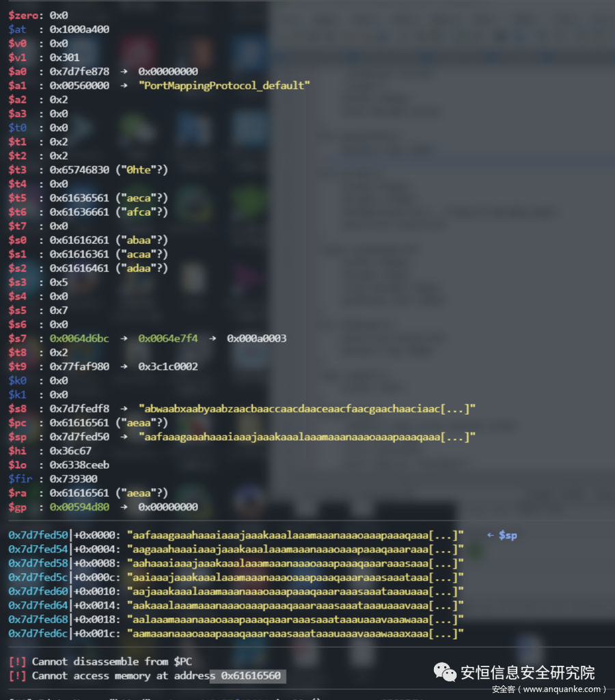Click the $sp marker beside the stack

(508, 535)
